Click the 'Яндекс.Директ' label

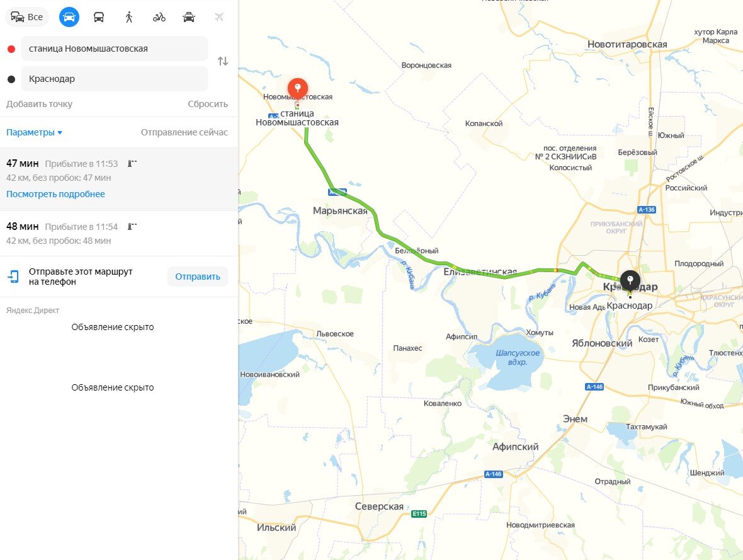click(x=33, y=311)
